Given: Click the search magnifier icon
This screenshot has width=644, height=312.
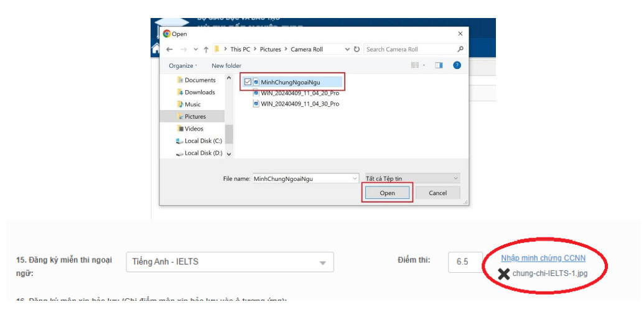Looking at the screenshot, I should [460, 49].
